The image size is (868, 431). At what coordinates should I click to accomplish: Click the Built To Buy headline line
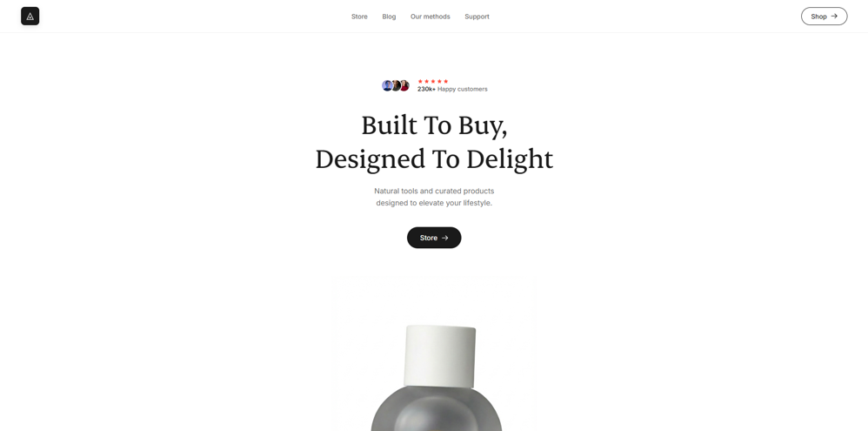click(434, 125)
